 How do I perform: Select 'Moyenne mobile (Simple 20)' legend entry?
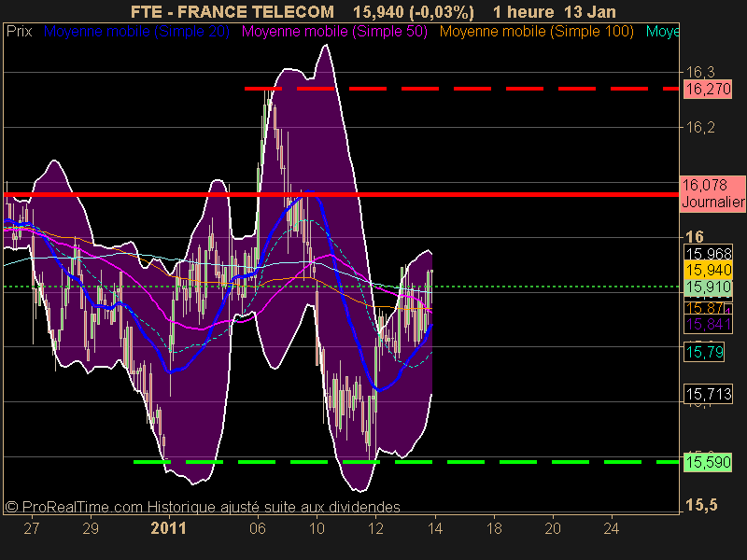(136, 32)
